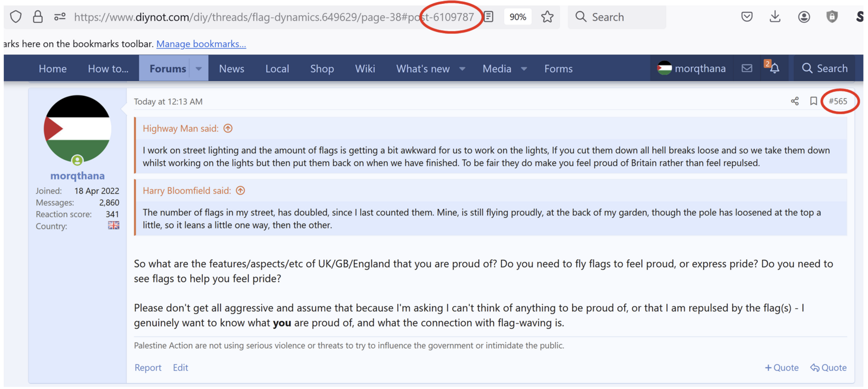
Task: Bookmark this post with the bookmark icon
Action: coord(813,101)
